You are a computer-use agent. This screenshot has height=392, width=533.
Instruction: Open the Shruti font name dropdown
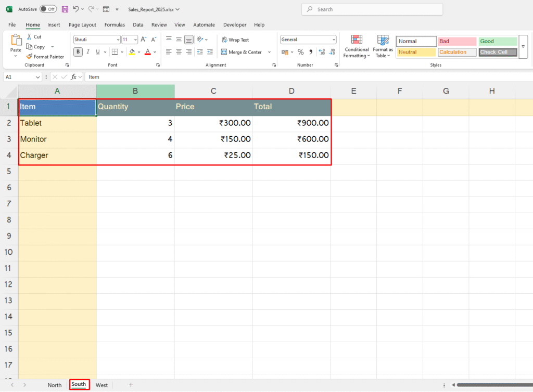click(118, 40)
